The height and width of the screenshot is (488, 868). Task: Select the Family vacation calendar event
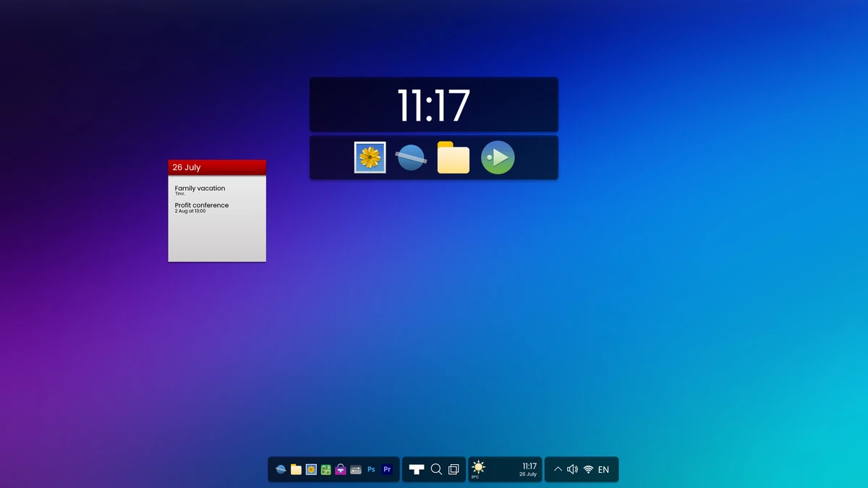(x=200, y=190)
